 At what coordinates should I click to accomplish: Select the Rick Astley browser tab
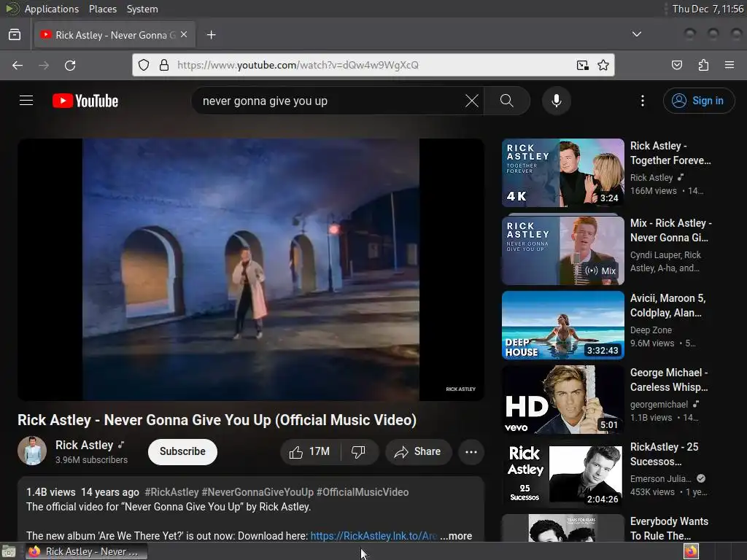tap(115, 35)
